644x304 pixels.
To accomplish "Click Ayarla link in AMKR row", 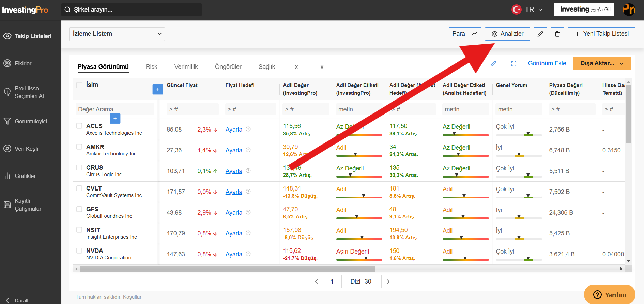I will [x=234, y=150].
